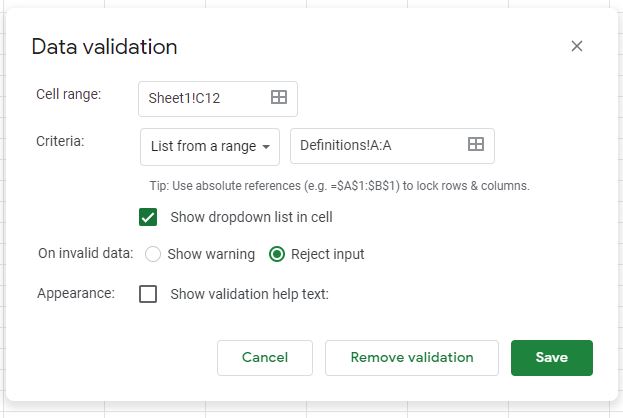Click the caret arrow in Criteria dropdown

pyautogui.click(x=266, y=147)
